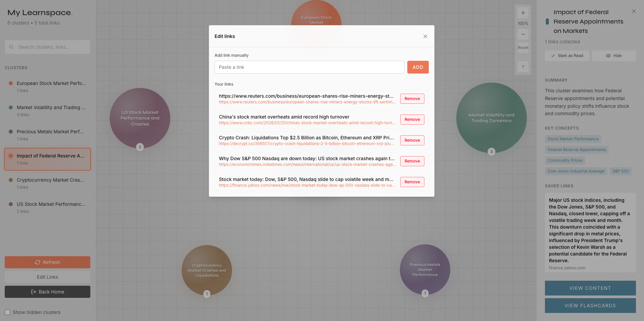
Task: Select Impact of Federal Reserve cluster in sidebar
Action: point(47,159)
